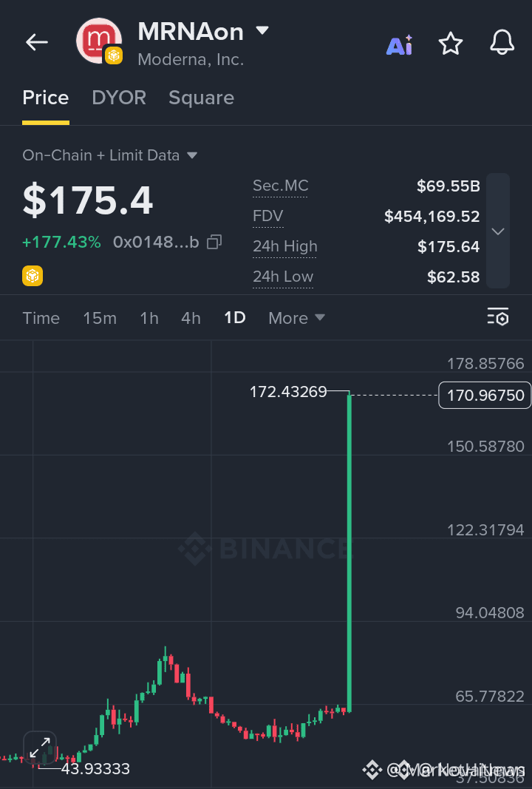Open the MRNAon token selector dropdown arrow

(262, 31)
